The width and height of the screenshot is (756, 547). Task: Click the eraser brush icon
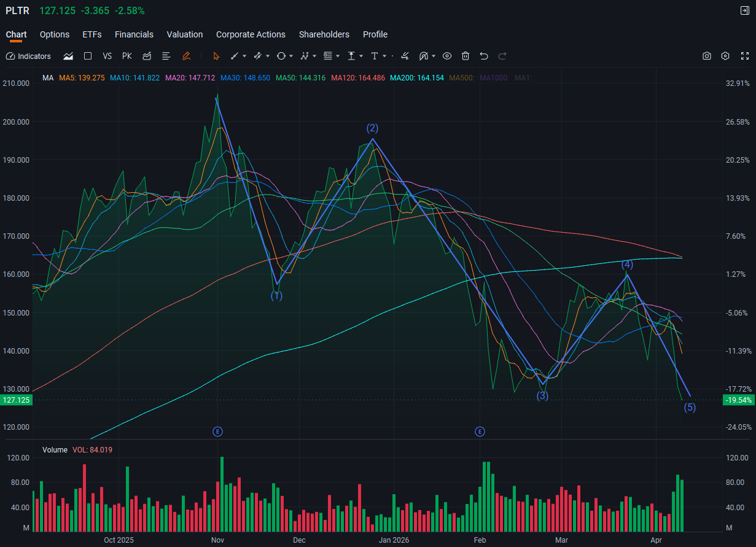coord(405,56)
